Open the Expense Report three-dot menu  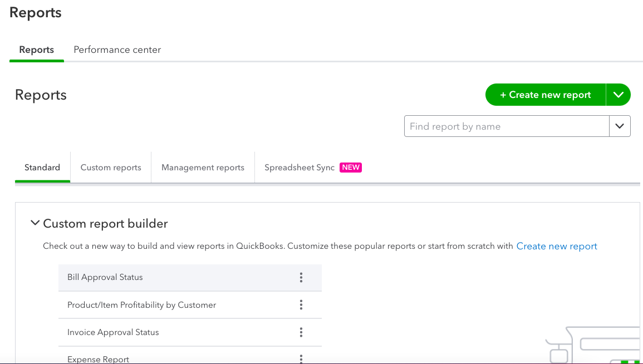tap(301, 358)
